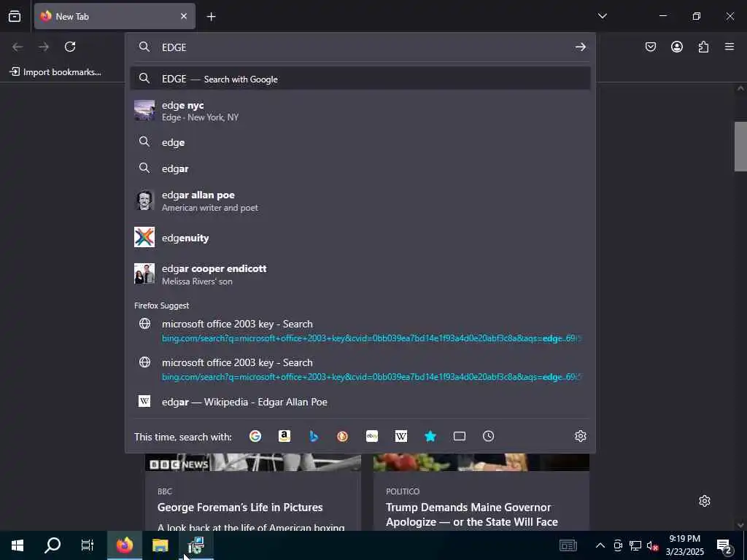Image resolution: width=747 pixels, height=560 pixels.
Task: Open the Extensions panel
Action: pos(703,47)
